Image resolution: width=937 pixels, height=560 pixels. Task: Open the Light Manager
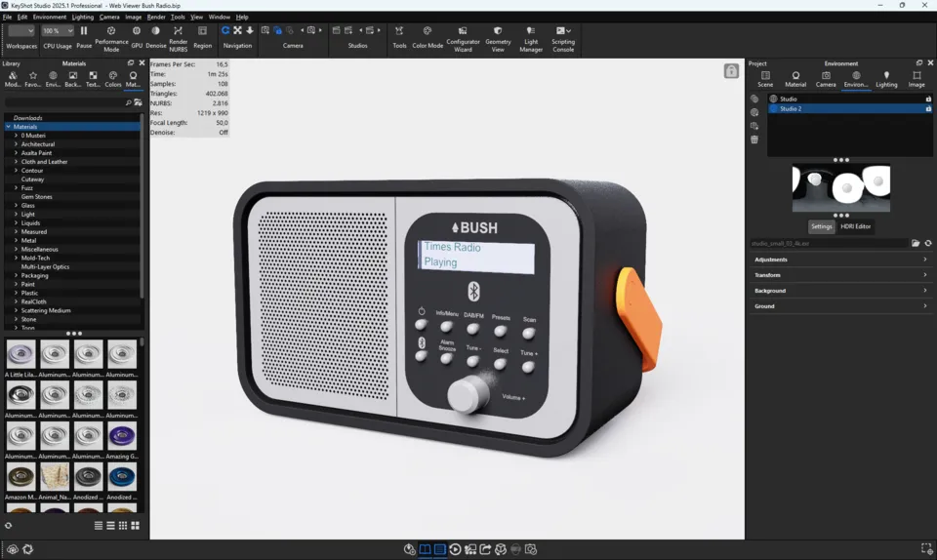coord(531,38)
